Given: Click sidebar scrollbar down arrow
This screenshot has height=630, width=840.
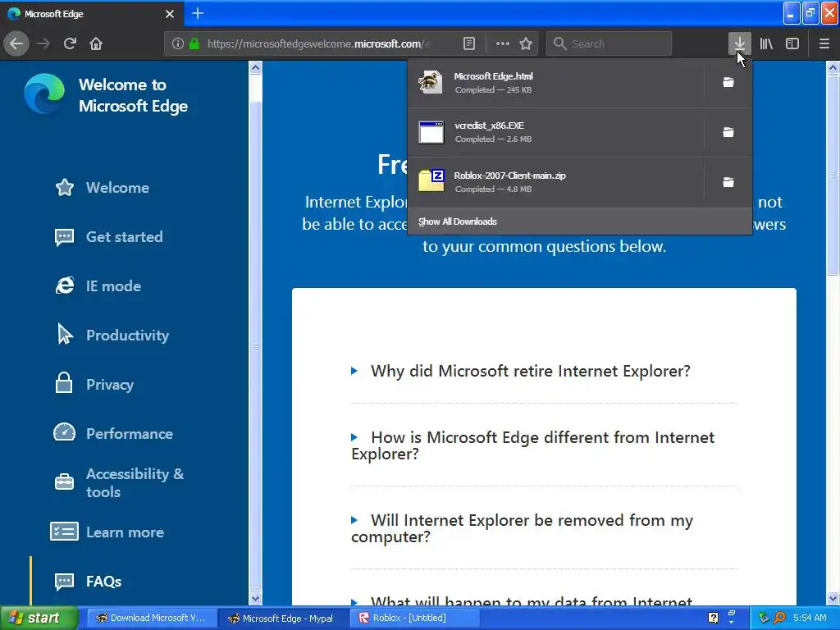Looking at the screenshot, I should pos(256,598).
